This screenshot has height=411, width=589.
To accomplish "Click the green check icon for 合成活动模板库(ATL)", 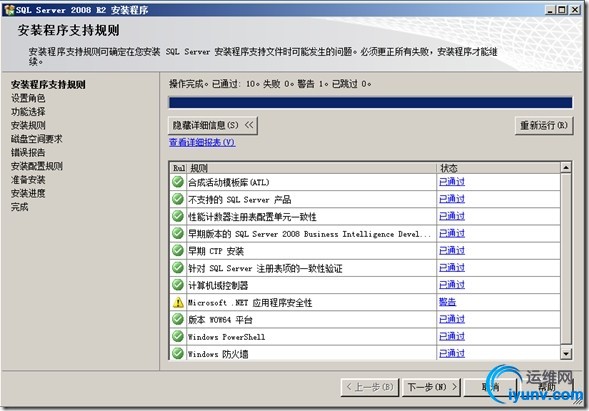I will [178, 182].
